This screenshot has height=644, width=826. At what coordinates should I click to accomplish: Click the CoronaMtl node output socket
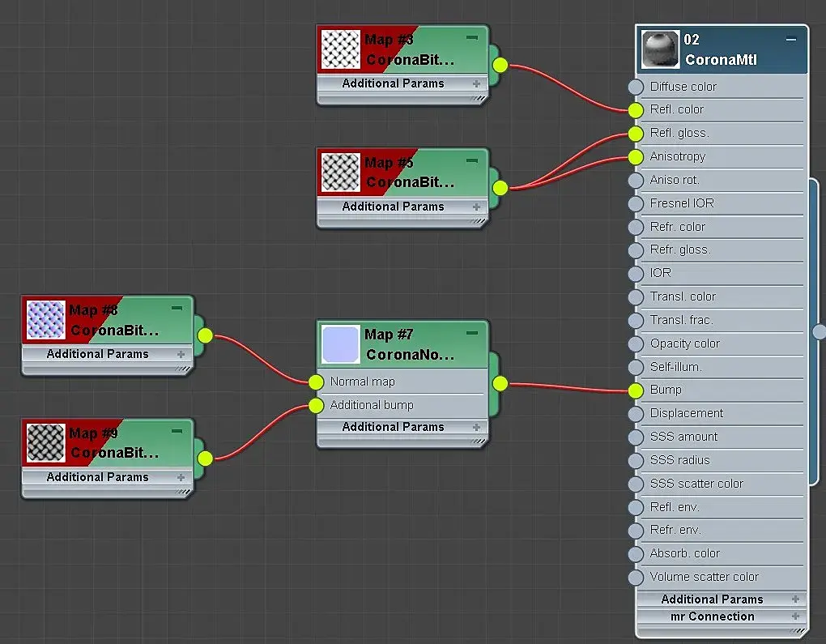tap(820, 332)
